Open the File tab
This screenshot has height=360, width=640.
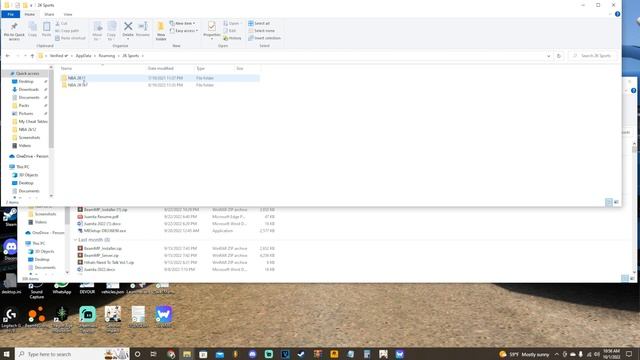click(x=11, y=14)
